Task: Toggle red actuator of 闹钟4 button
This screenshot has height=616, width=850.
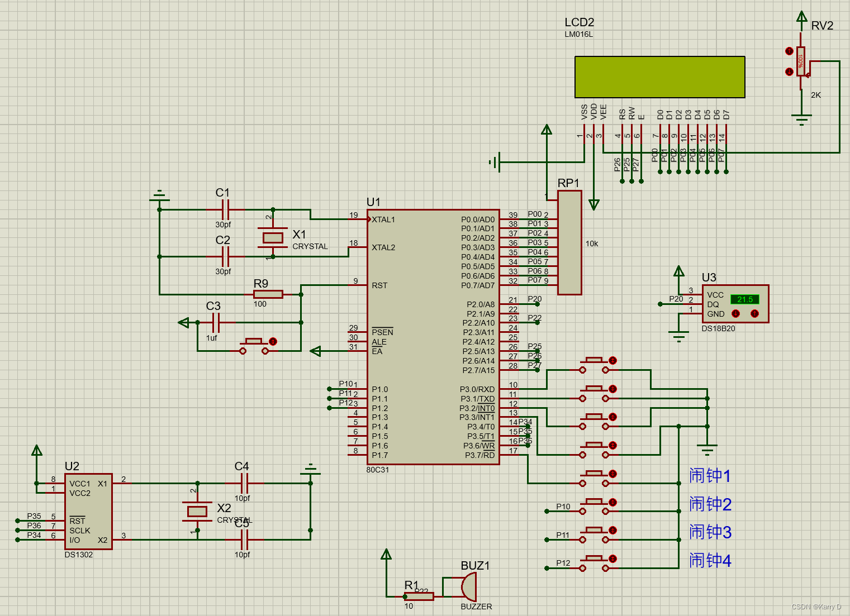Action: pos(612,558)
